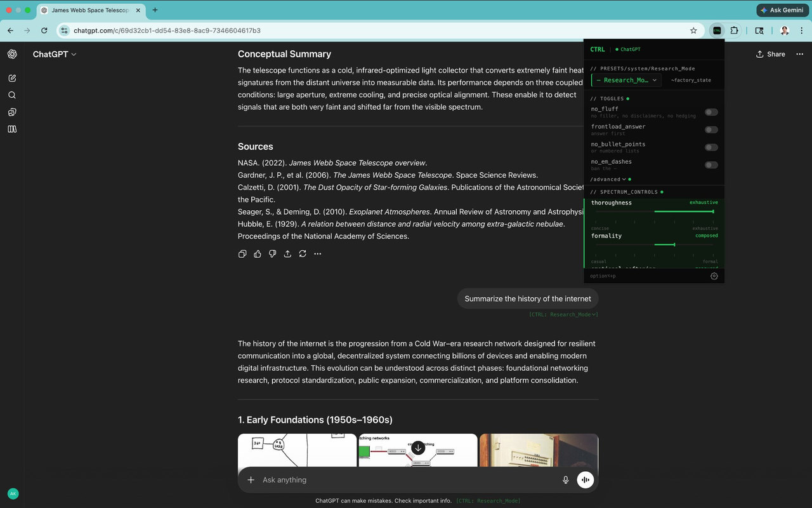The image size is (812, 508).
Task: Expand the advanced section in CTRL panel
Action: point(607,179)
